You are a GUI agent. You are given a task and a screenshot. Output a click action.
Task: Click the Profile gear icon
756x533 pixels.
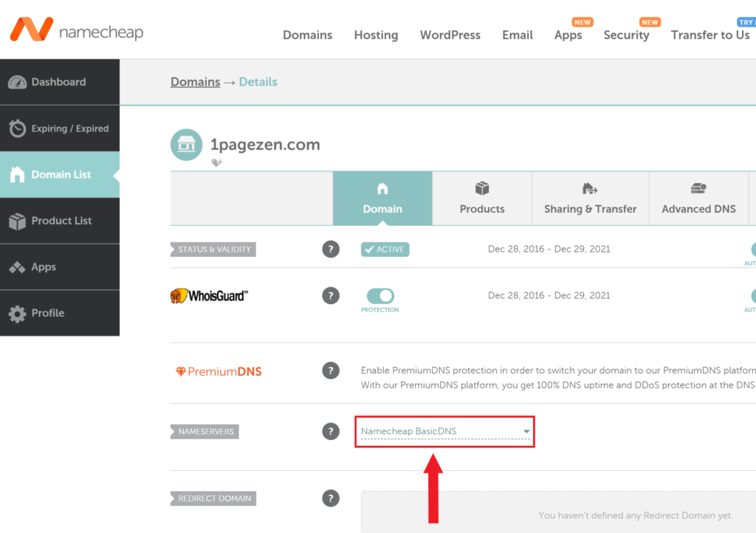pos(18,314)
